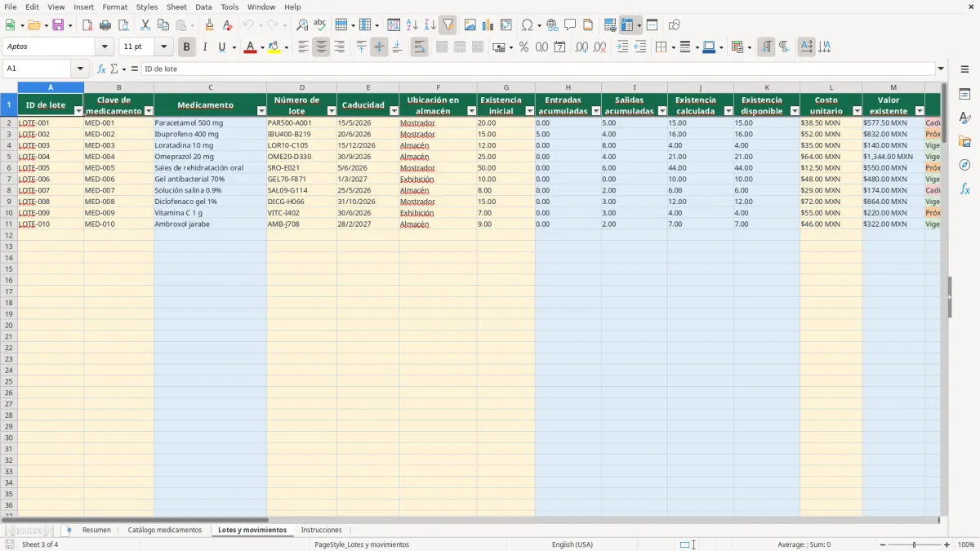Toggle Wrap Text

(x=419, y=47)
